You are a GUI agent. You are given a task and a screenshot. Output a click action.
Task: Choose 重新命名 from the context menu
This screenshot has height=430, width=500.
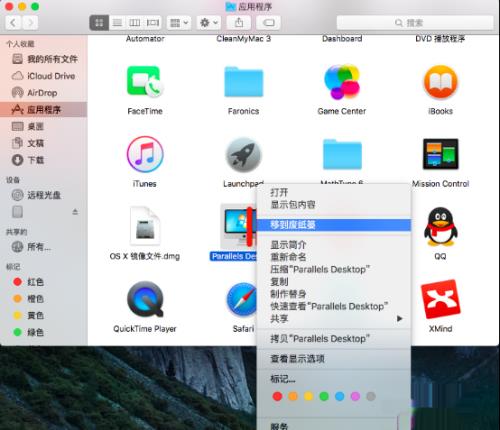pyautogui.click(x=334, y=257)
